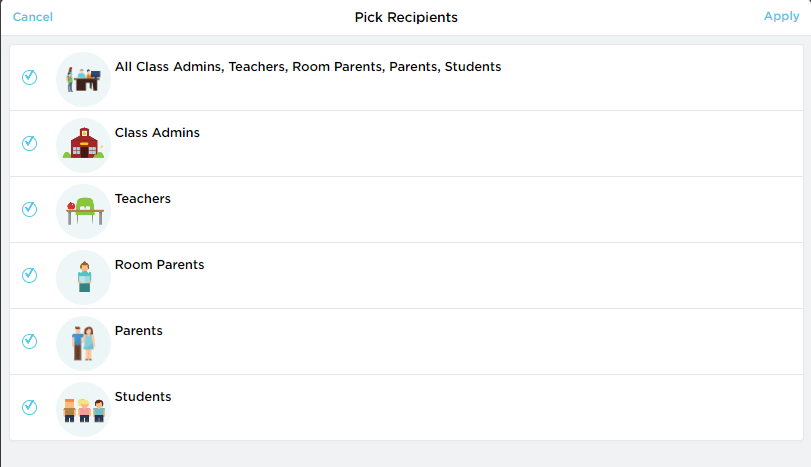811x467 pixels.
Task: Apply the selected recipients
Action: click(x=781, y=17)
